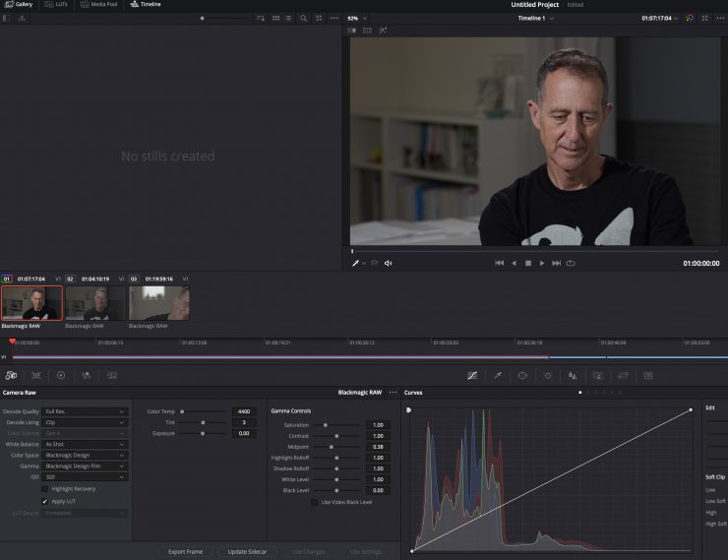Select the Curves palette icon

(472, 375)
